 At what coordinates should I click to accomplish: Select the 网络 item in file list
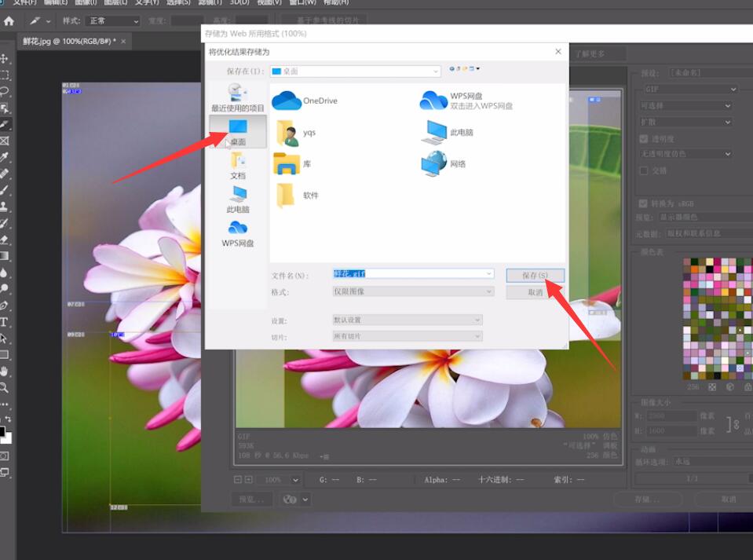[x=443, y=164]
